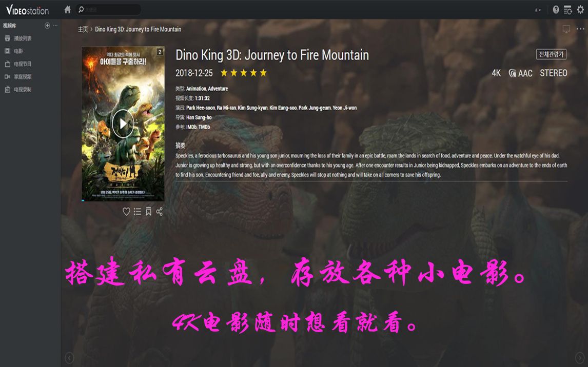The width and height of the screenshot is (588, 367).
Task: Open the task list search icon
Action: click(x=568, y=10)
